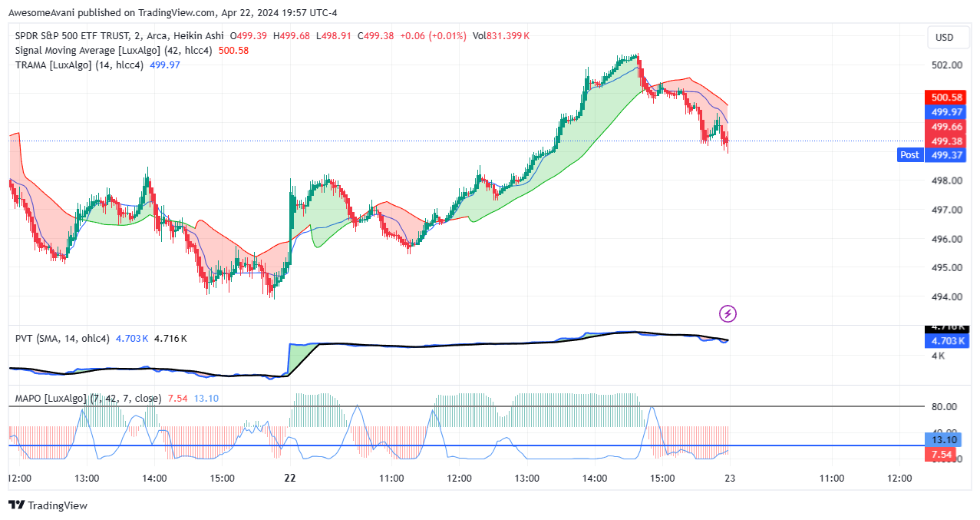Click the 80.00 level on MAPO scale
This screenshot has width=980, height=520.
tap(944, 407)
